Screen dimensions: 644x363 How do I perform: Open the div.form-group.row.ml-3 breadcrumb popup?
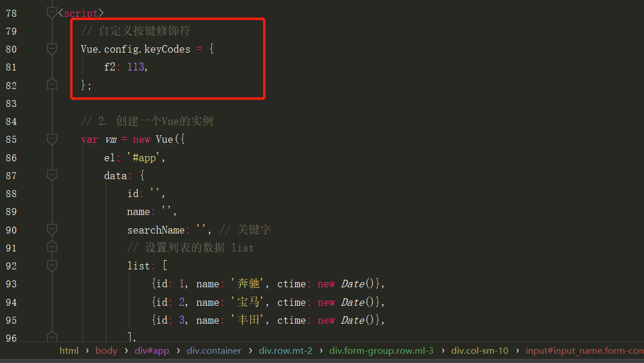(381, 350)
